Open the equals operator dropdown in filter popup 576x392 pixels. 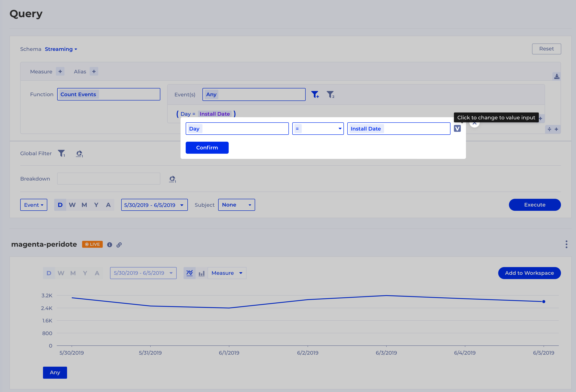click(x=318, y=129)
